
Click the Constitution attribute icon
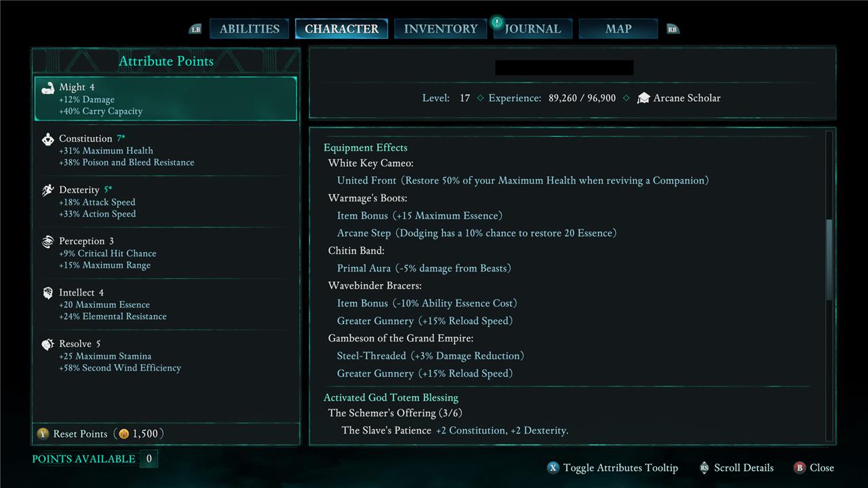pos(47,140)
